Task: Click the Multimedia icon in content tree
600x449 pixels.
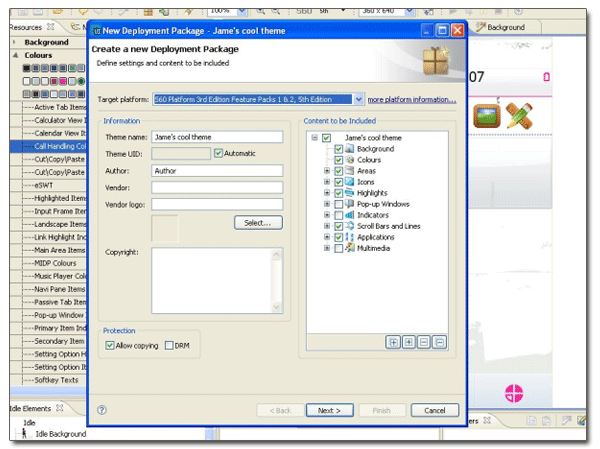Action: tap(349, 248)
